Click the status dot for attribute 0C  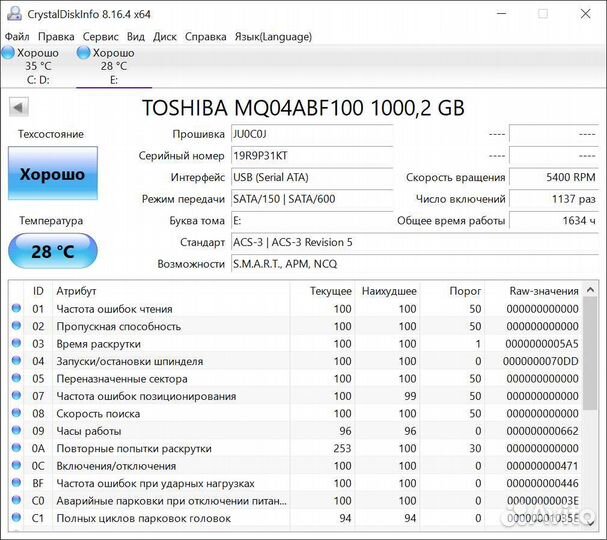[x=16, y=465]
